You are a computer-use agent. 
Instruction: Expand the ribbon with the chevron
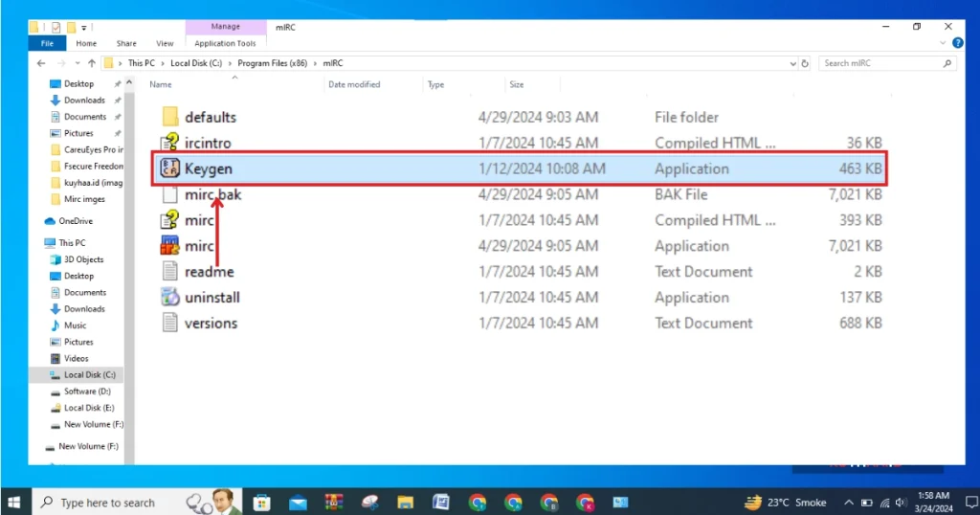[x=943, y=43]
